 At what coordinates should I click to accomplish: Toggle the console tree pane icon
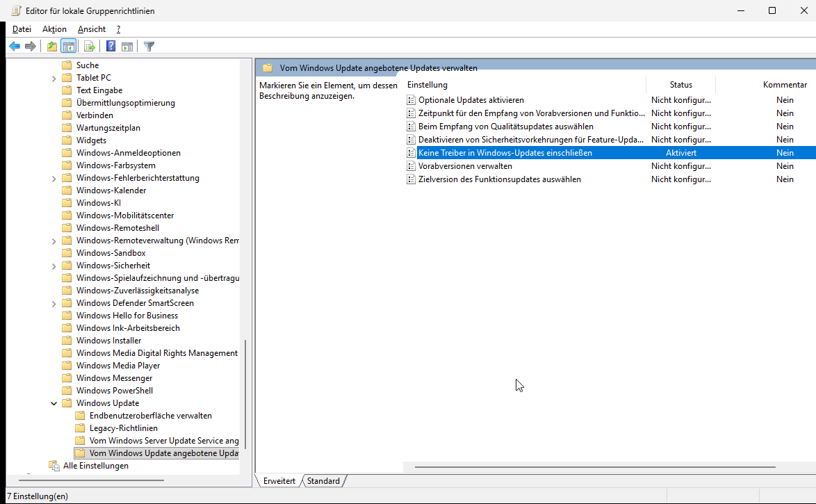(x=69, y=47)
